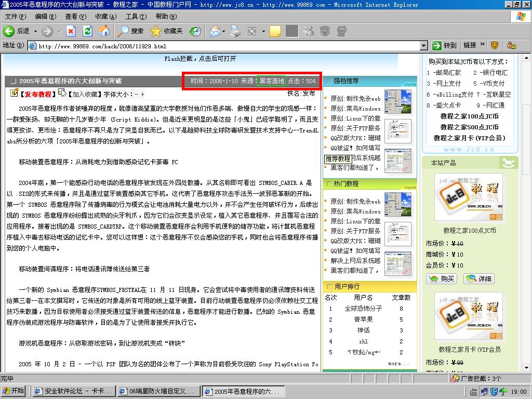Switch to 06瑞星防火墙自定义 taskbar window
Image resolution: width=532 pixels, height=399 pixels.
[158, 391]
